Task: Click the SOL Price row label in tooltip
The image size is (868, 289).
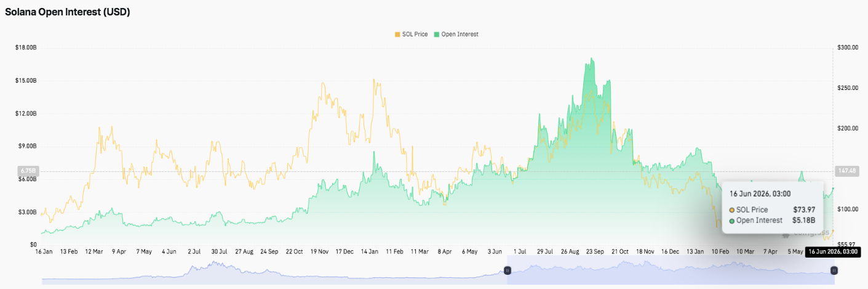Action: pos(752,210)
